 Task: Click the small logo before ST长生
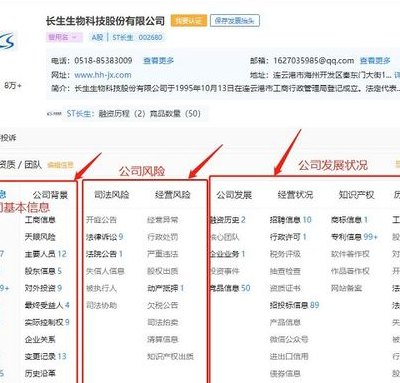54,114
